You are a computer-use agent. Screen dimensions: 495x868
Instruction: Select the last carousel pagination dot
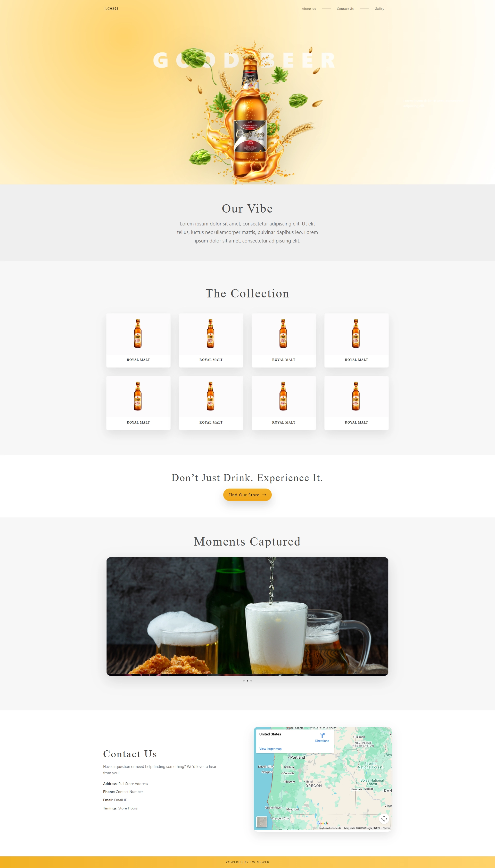(x=251, y=680)
